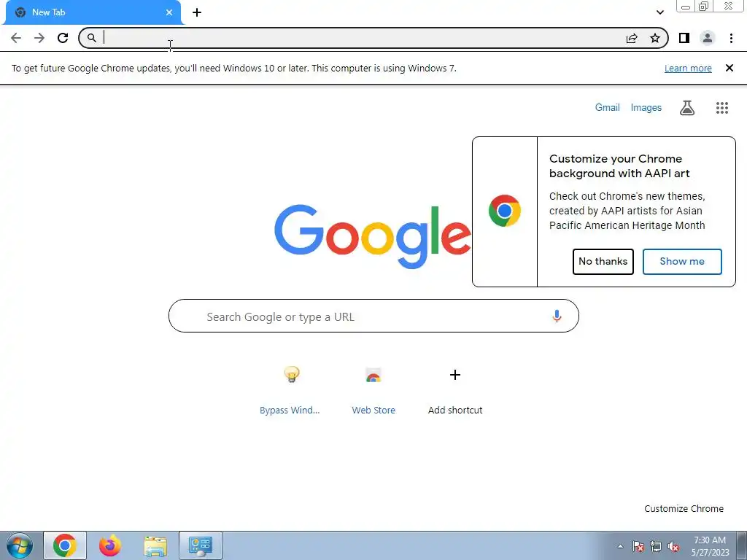Show hidden system tray icons
747x560 pixels.
tap(620, 546)
